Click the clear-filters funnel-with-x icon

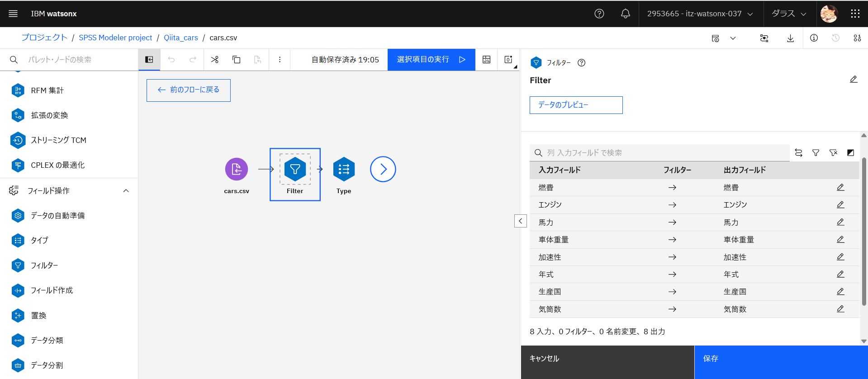point(833,153)
